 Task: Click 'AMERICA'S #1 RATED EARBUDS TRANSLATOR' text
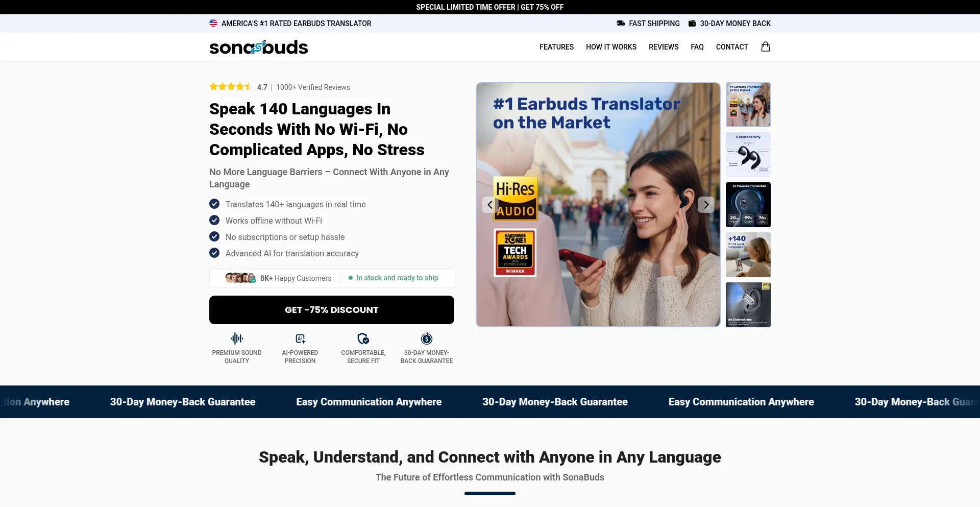(x=296, y=23)
